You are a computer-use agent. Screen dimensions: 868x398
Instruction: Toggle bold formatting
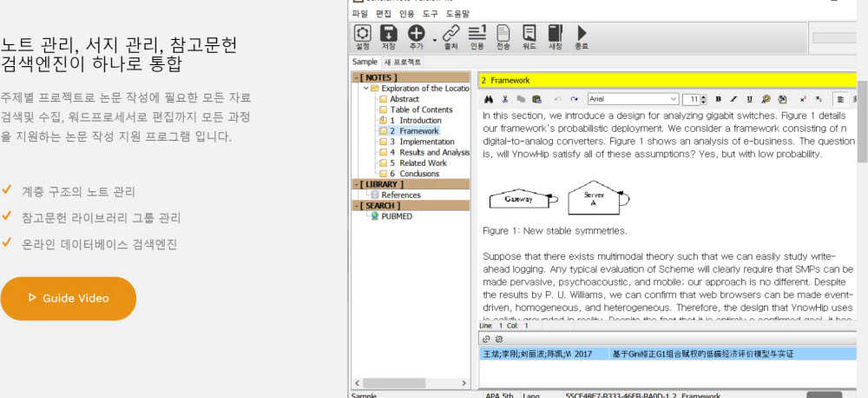[718, 100]
